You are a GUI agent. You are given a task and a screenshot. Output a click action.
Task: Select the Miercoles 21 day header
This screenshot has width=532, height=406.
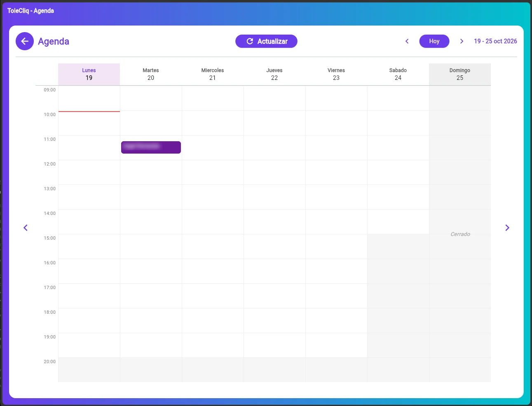(x=213, y=74)
